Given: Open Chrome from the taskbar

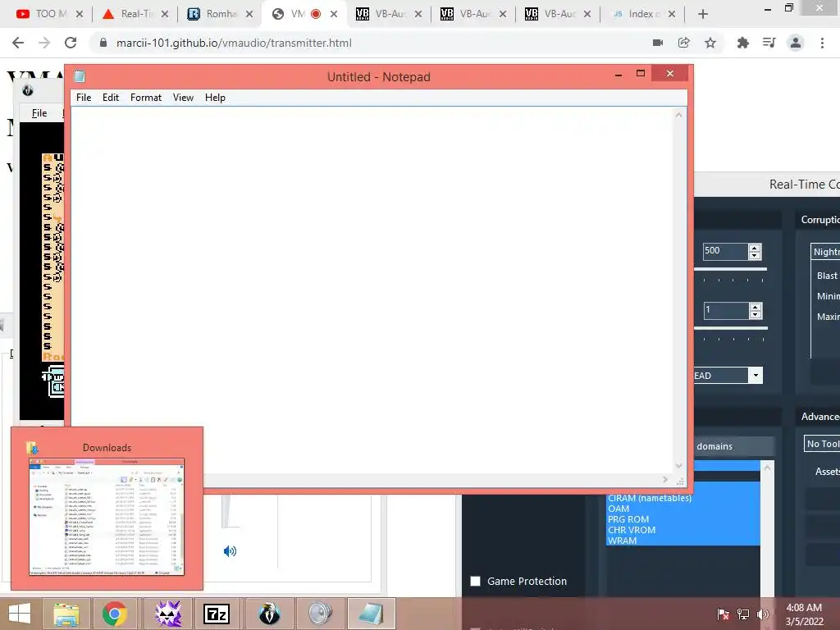Looking at the screenshot, I should click(x=114, y=614).
